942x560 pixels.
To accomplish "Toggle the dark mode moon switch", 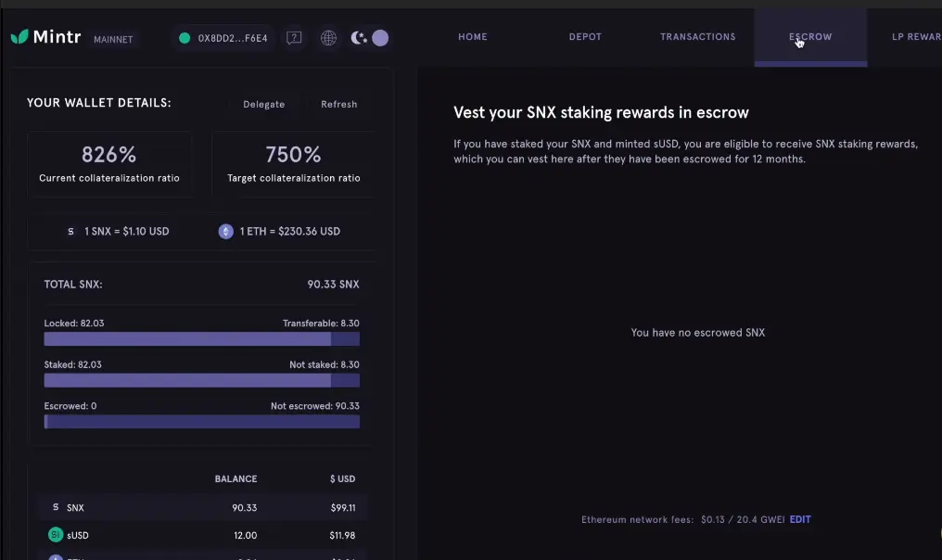I will [x=369, y=38].
